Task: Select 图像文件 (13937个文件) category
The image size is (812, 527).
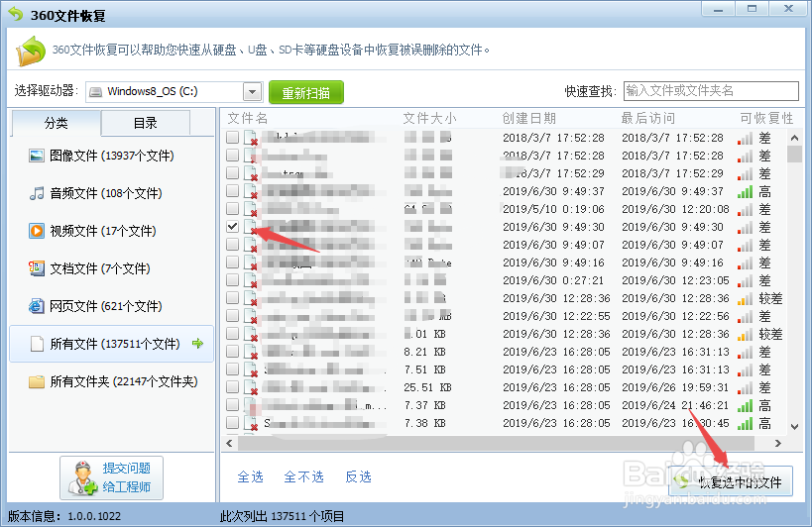Action: click(111, 156)
